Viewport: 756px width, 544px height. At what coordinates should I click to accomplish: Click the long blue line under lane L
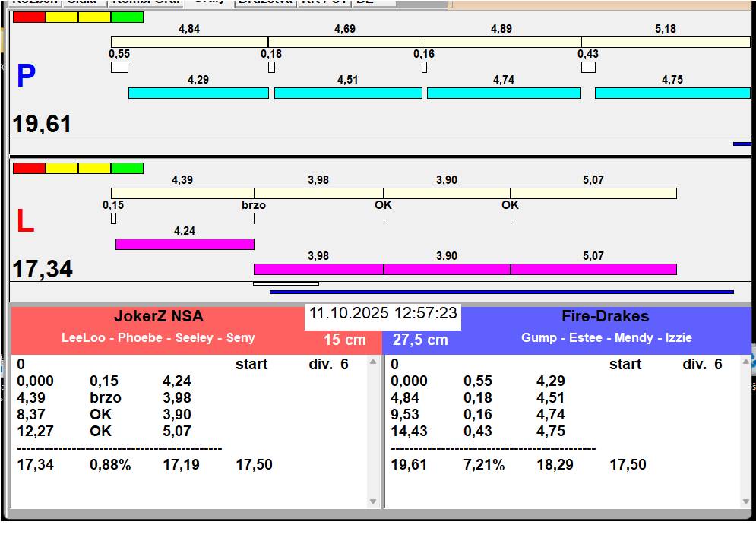(x=501, y=292)
